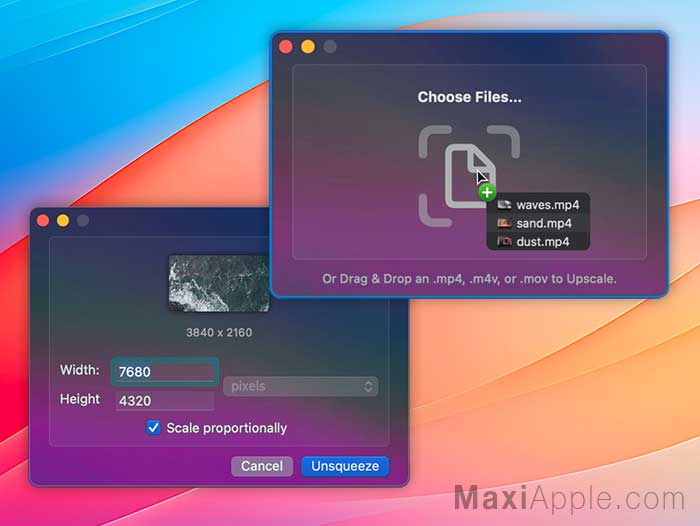
Task: Minimize the resize dialog window
Action: (63, 221)
